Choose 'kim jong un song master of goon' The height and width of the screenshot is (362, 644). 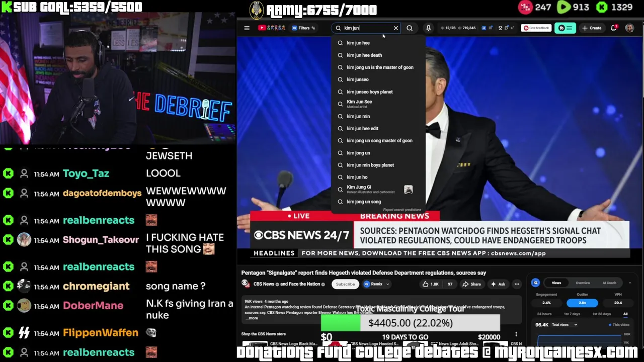pos(378,141)
